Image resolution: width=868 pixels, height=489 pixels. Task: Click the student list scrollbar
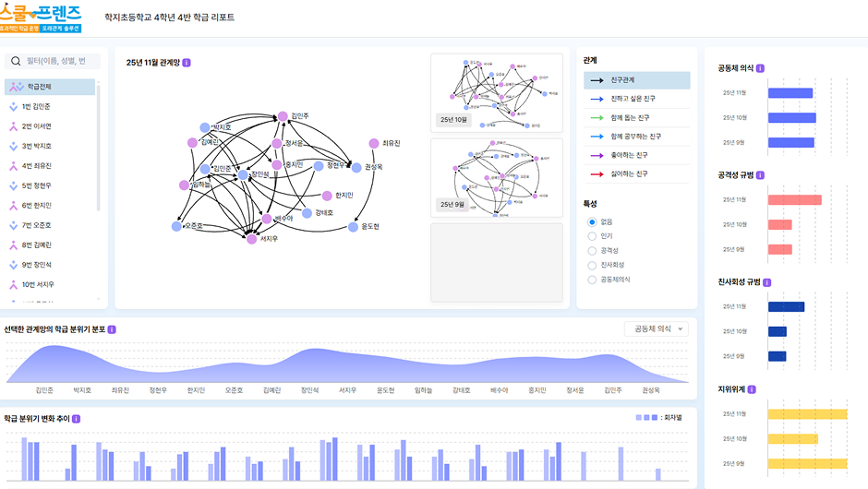(98, 148)
